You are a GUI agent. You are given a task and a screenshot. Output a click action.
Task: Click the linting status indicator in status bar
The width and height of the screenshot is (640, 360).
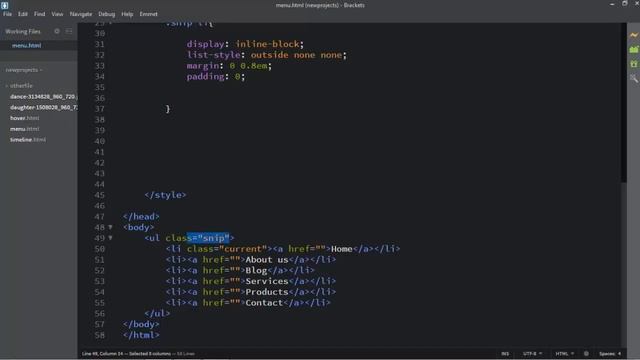click(586, 353)
